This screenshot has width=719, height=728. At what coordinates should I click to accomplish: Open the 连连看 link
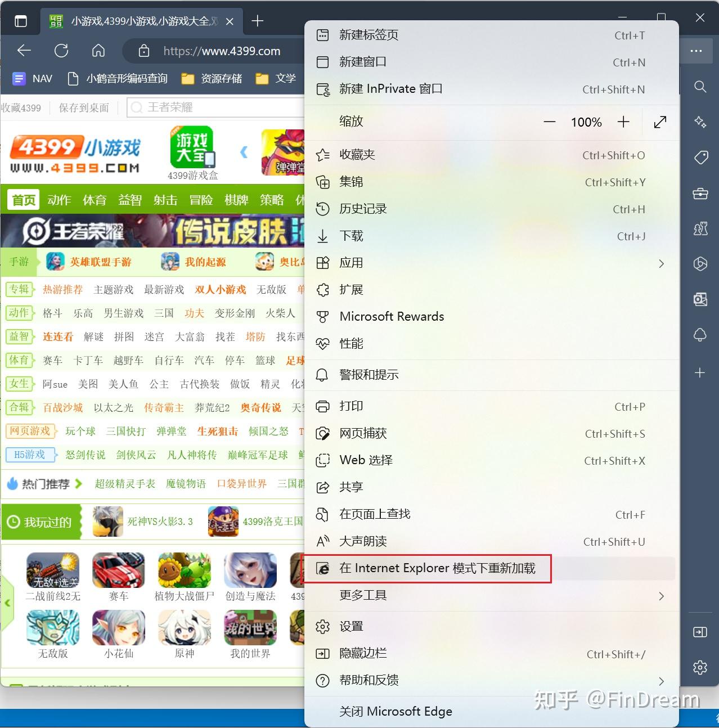click(x=58, y=336)
